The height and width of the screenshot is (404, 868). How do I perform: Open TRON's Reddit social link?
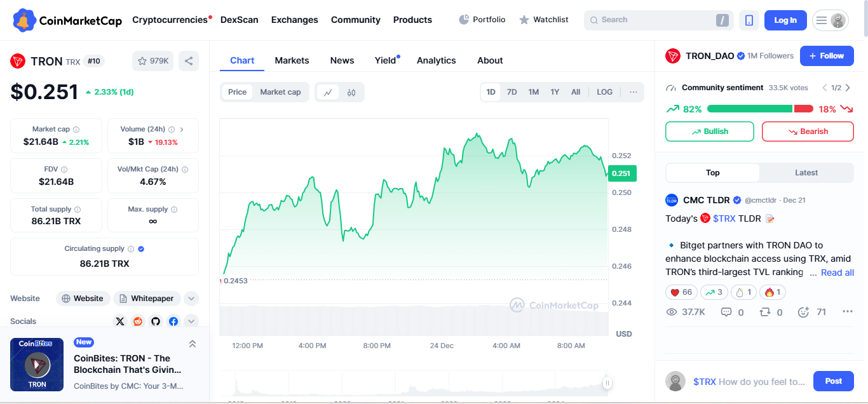coord(138,321)
